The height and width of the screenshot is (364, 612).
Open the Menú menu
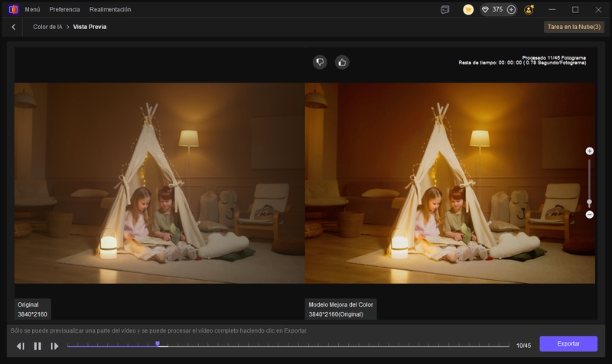pos(32,9)
